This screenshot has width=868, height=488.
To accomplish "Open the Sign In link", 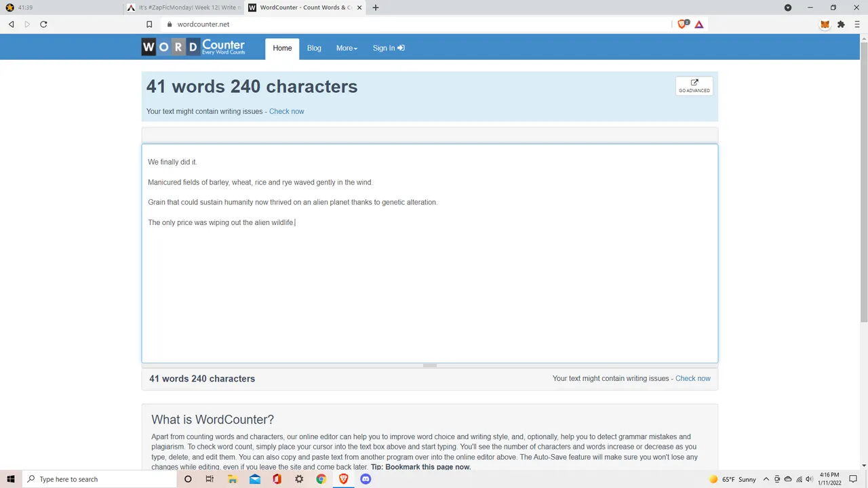I will tap(389, 48).
